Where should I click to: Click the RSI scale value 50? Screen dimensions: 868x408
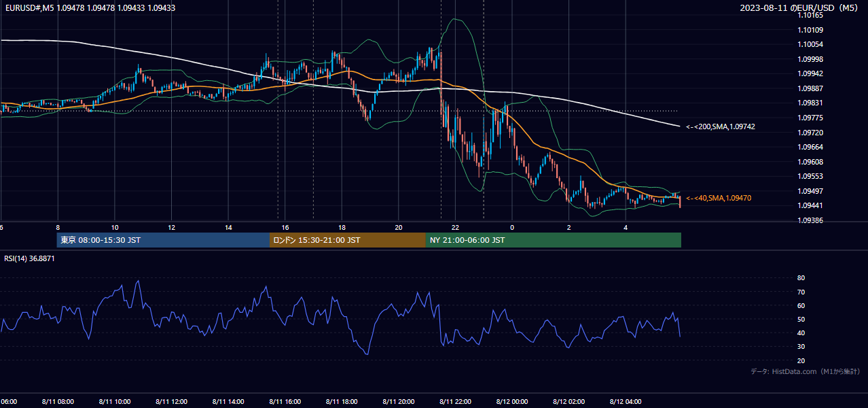coord(801,319)
